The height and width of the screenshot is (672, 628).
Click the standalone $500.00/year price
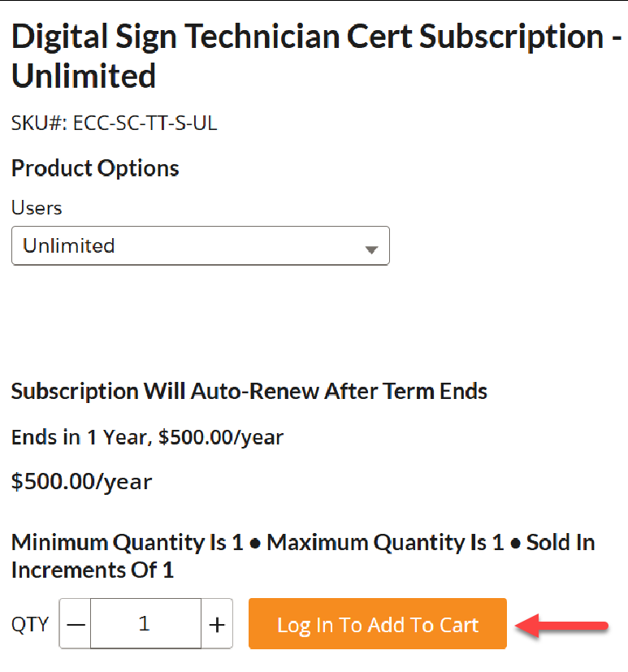(81, 481)
